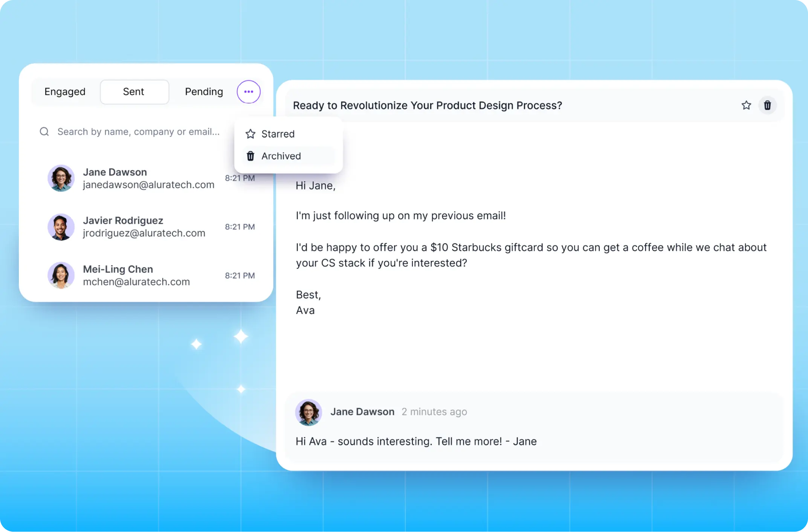Click Mei-Ling Chen's avatar in the list
The image size is (808, 532).
pos(61,275)
